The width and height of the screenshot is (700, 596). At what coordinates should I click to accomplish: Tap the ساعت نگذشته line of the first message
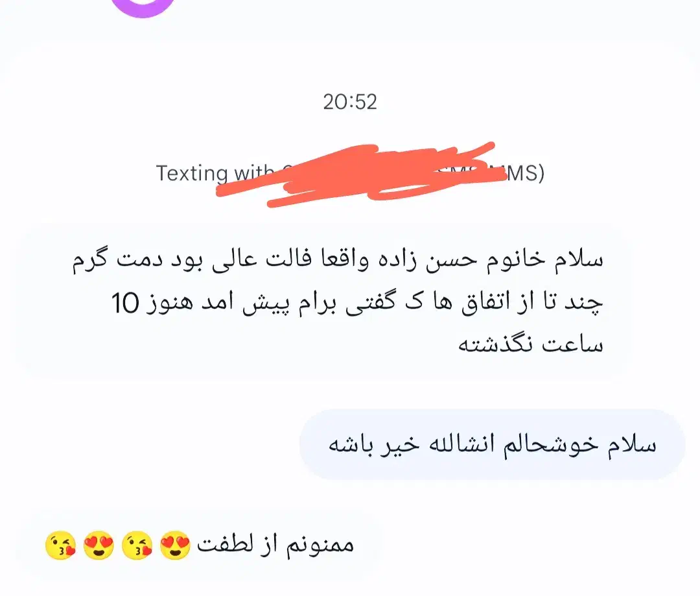tap(531, 345)
